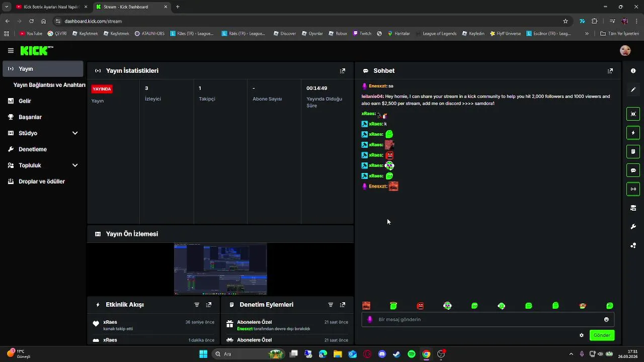
Task: Insert the brick-red face emote from emote row
Action: 366,306
